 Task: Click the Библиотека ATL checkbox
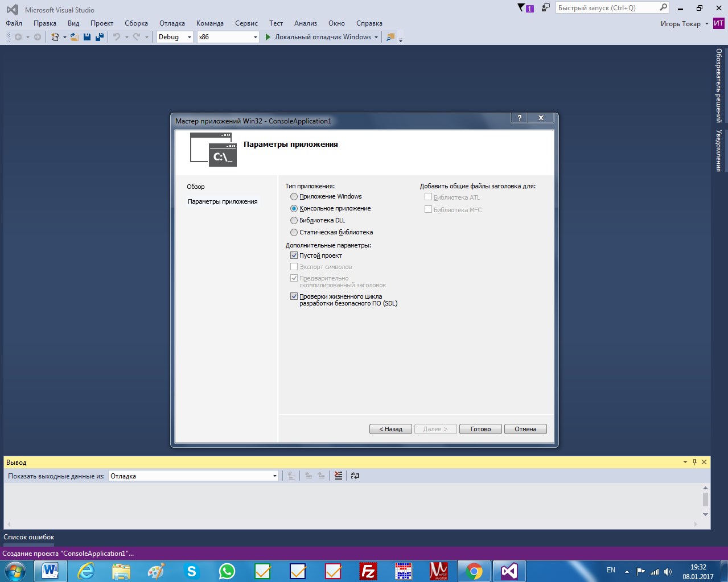coord(428,197)
